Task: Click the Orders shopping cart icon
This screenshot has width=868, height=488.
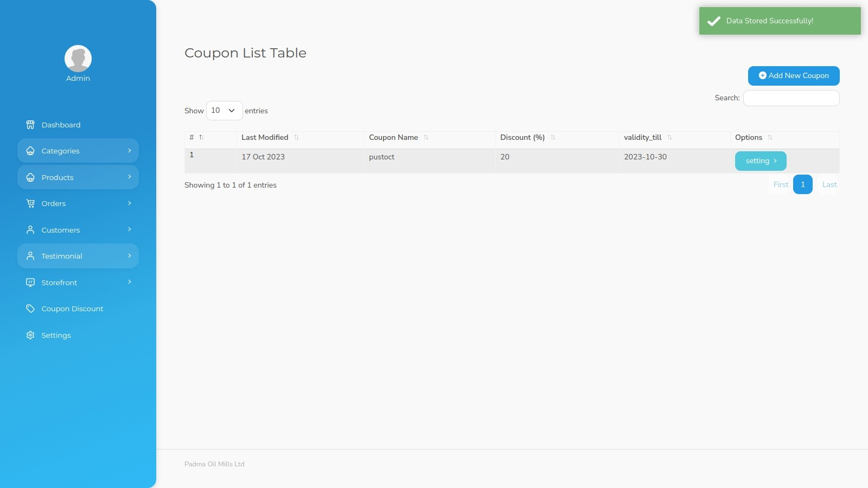Action: point(30,203)
